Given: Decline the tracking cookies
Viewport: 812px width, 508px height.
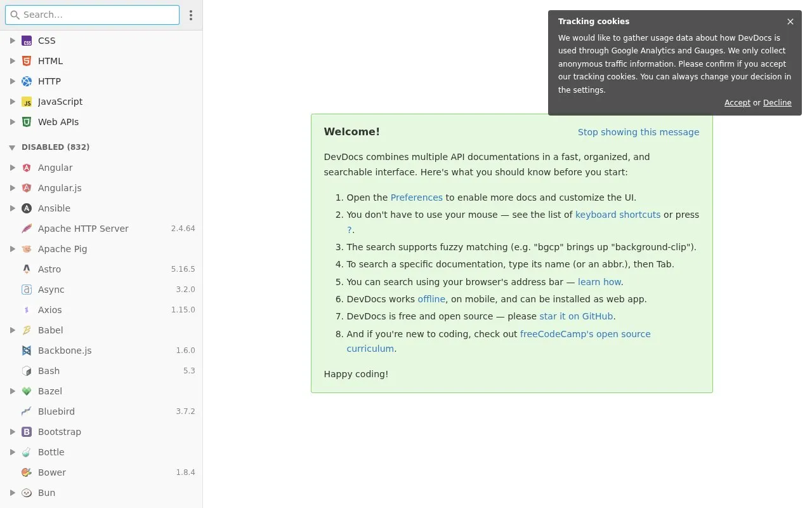Looking at the screenshot, I should point(777,103).
